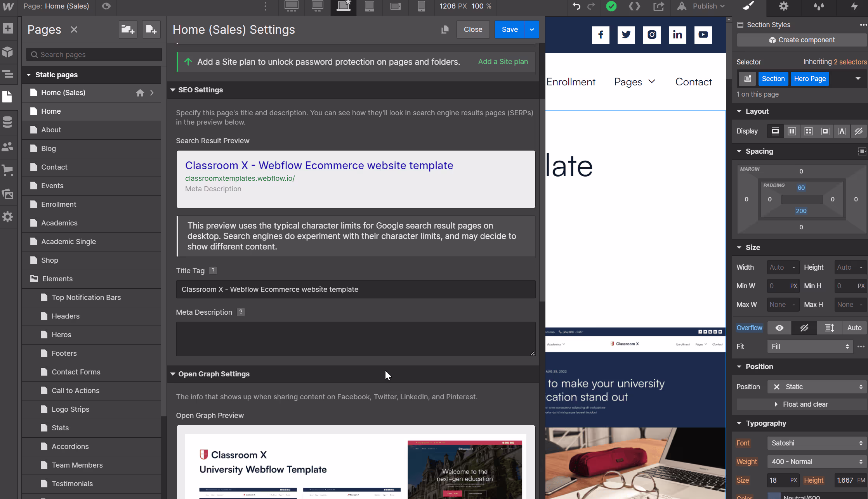The width and height of the screenshot is (868, 499).
Task: Open the Components panel
Action: point(8,52)
